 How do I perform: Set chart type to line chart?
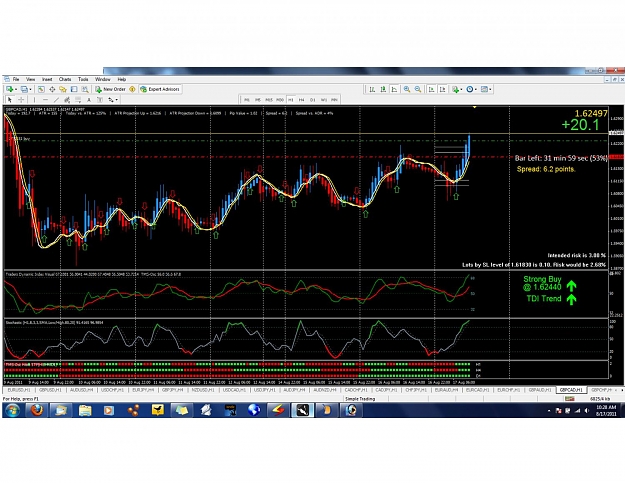pos(394,89)
